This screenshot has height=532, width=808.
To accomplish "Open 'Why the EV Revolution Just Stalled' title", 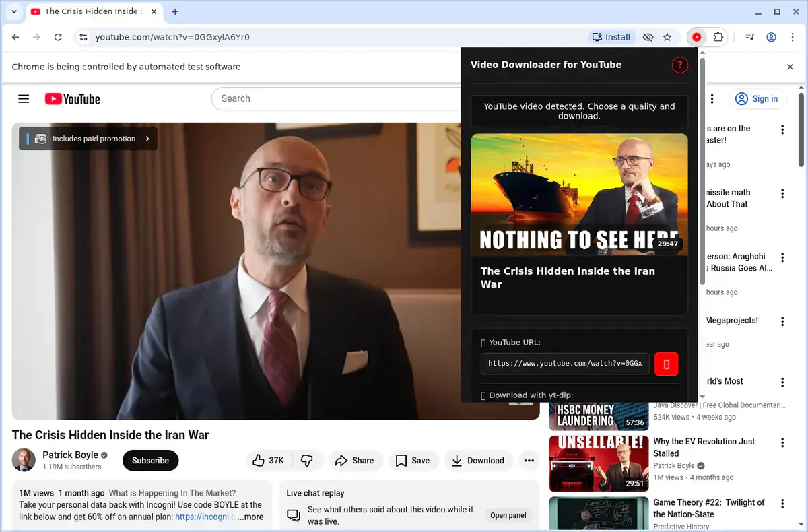I will [x=704, y=448].
